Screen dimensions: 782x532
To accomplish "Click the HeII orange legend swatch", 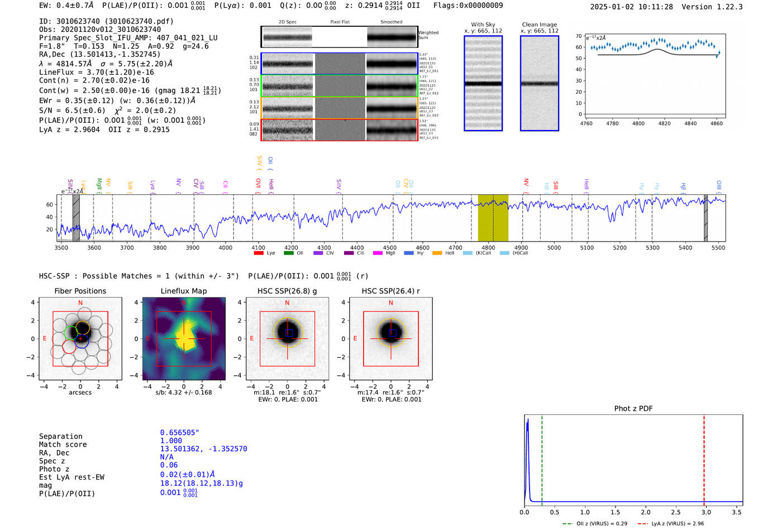I will coord(437,253).
